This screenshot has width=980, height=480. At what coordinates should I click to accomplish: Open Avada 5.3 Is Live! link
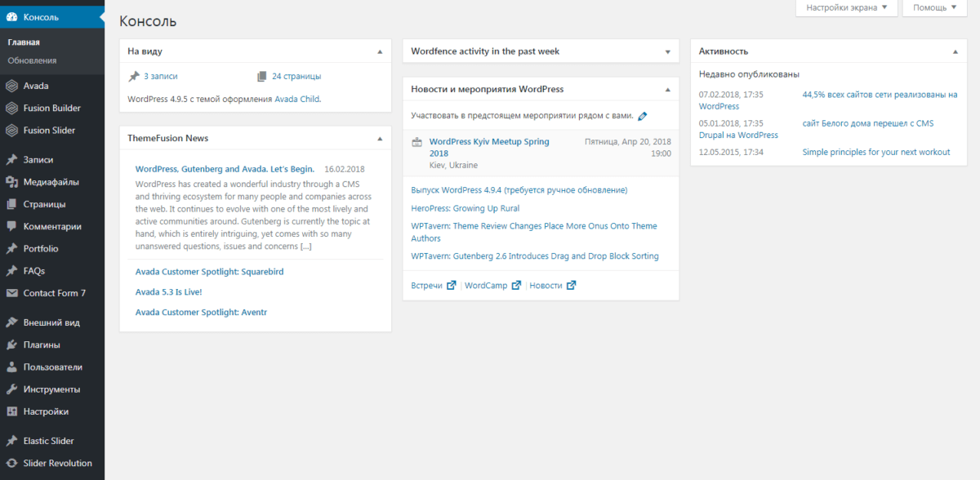168,291
